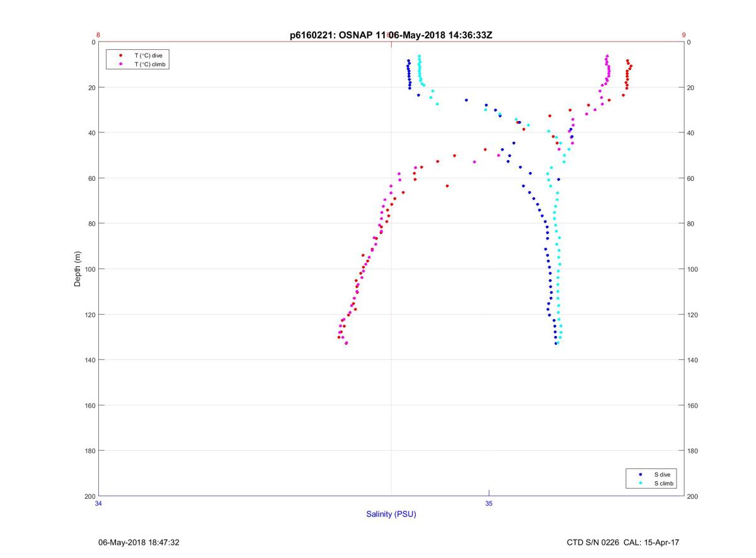
Task: Click right-axis depth tick label 80
Action: pos(691,224)
